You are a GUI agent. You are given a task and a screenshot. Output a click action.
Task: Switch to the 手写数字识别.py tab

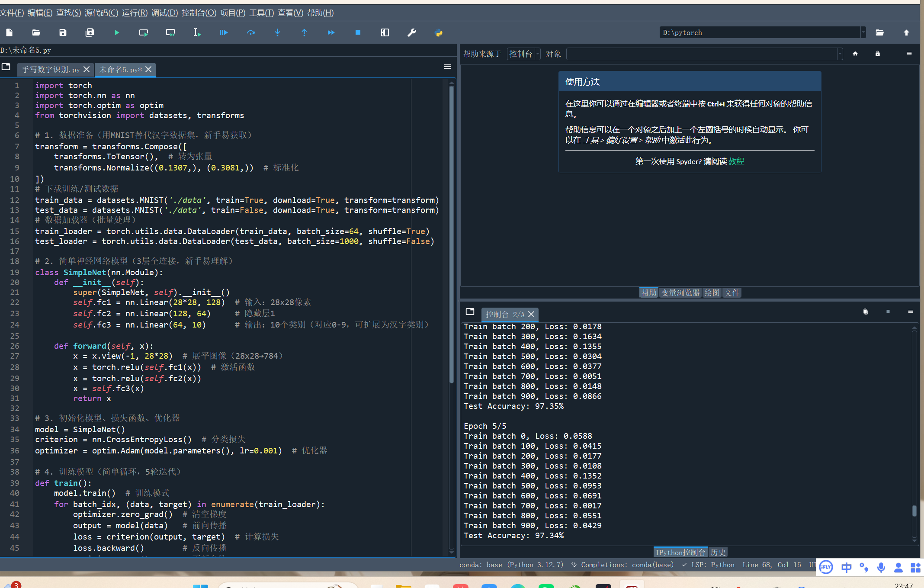(51, 69)
